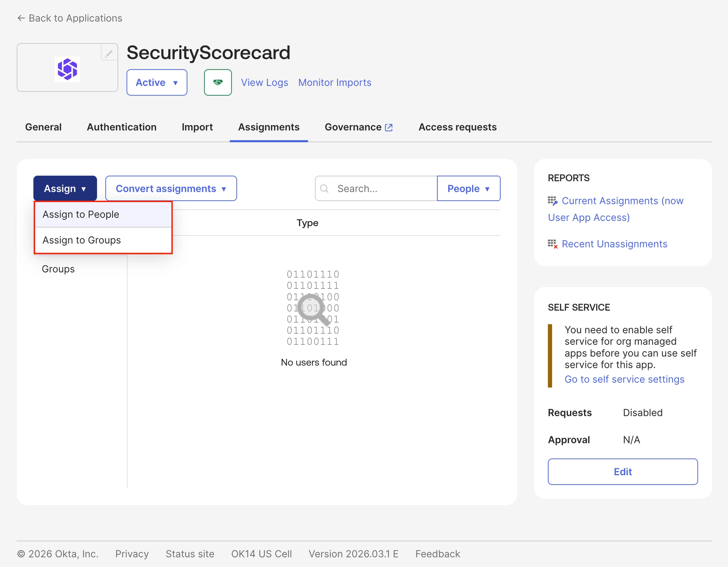Click the Governance external link icon
728x567 pixels.
pos(389,127)
